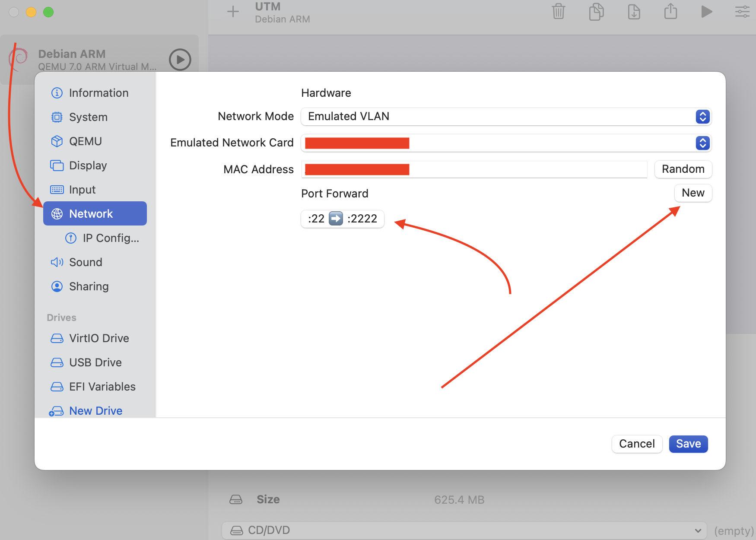Click the settings sliders icon in toolbar

[742, 12]
